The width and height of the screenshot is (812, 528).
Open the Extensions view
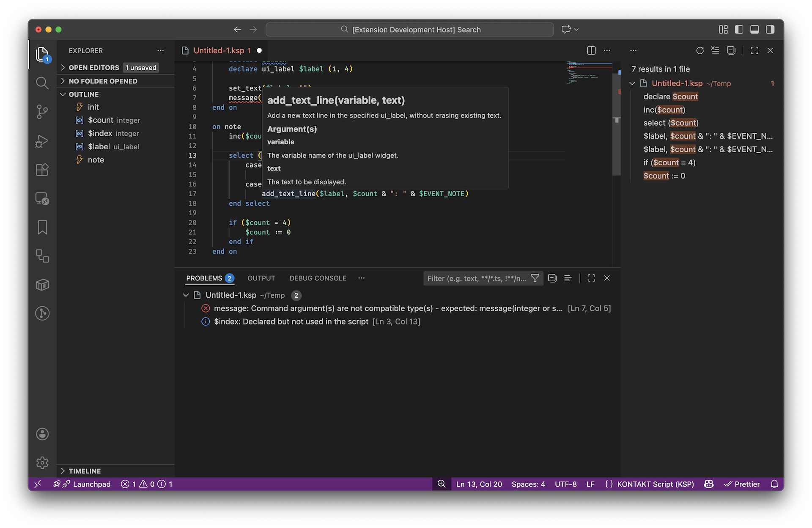pos(42,170)
